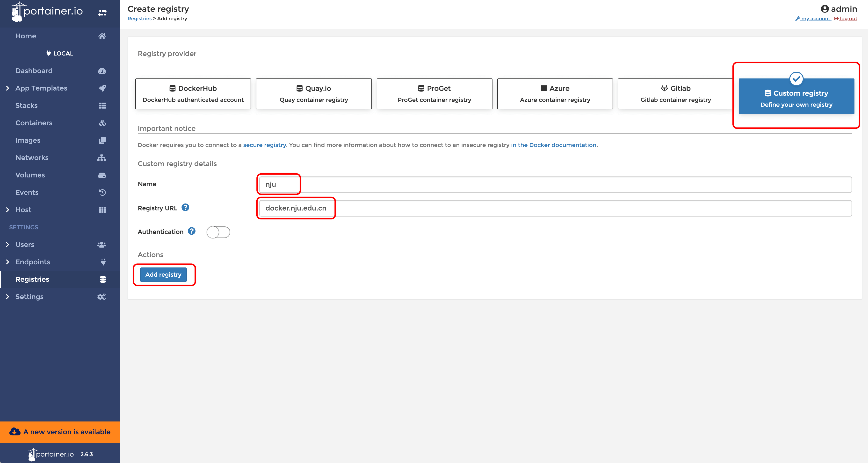The height and width of the screenshot is (463, 868).
Task: Click the Home house icon
Action: 102,36
